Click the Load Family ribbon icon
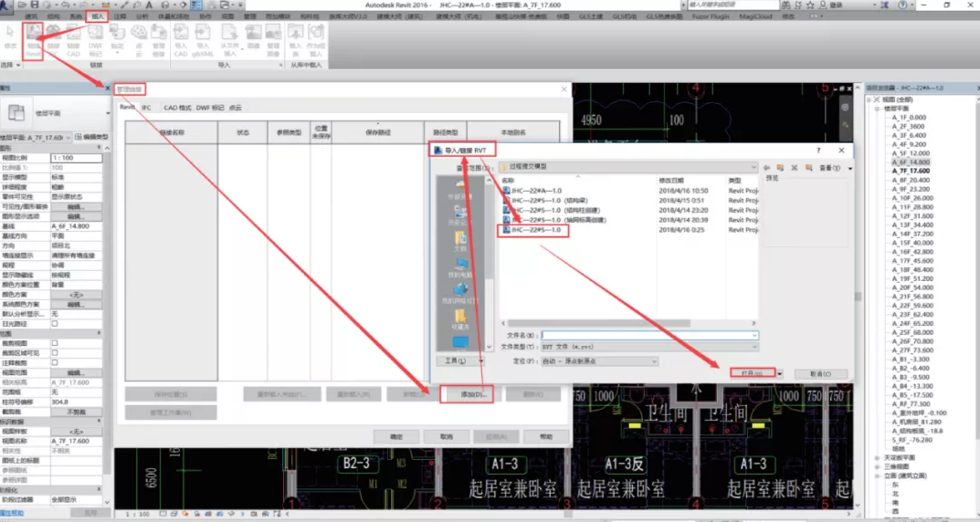The height and width of the screenshot is (522, 980). coord(295,38)
